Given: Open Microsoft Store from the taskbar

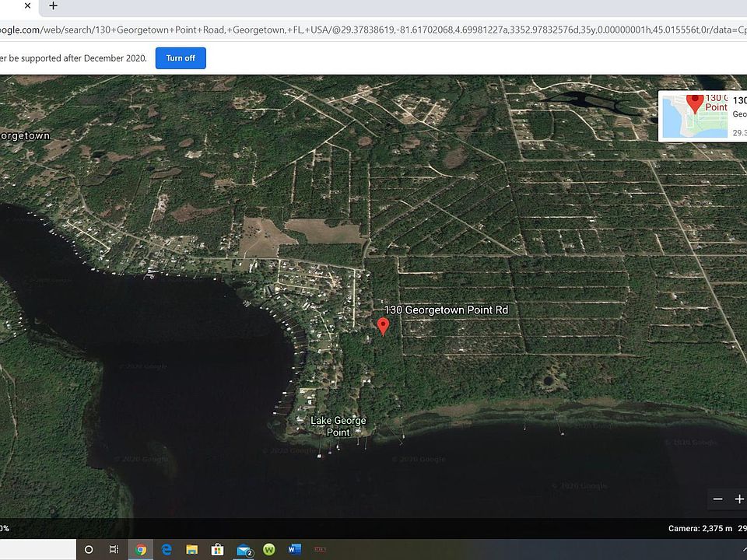Looking at the screenshot, I should (x=217, y=550).
